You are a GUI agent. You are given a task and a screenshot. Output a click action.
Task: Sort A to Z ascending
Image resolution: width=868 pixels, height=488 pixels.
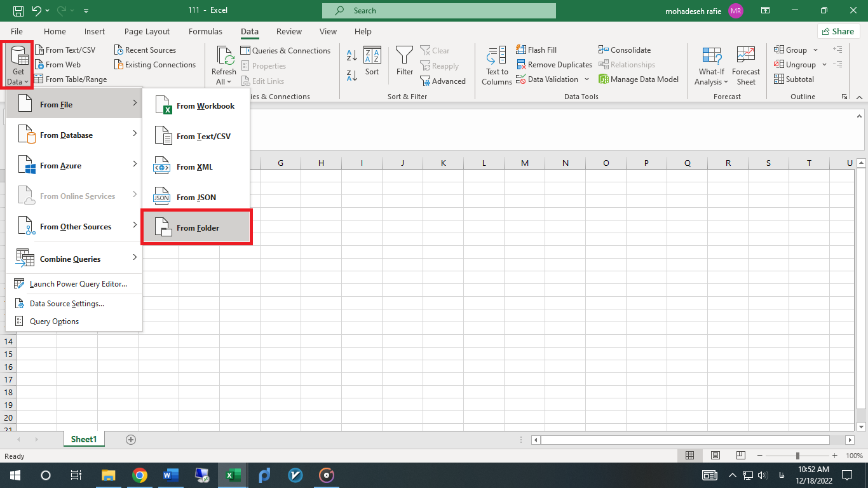[352, 56]
